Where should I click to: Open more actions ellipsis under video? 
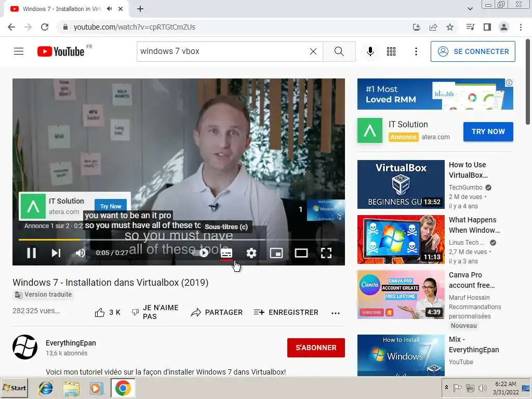coord(336,313)
